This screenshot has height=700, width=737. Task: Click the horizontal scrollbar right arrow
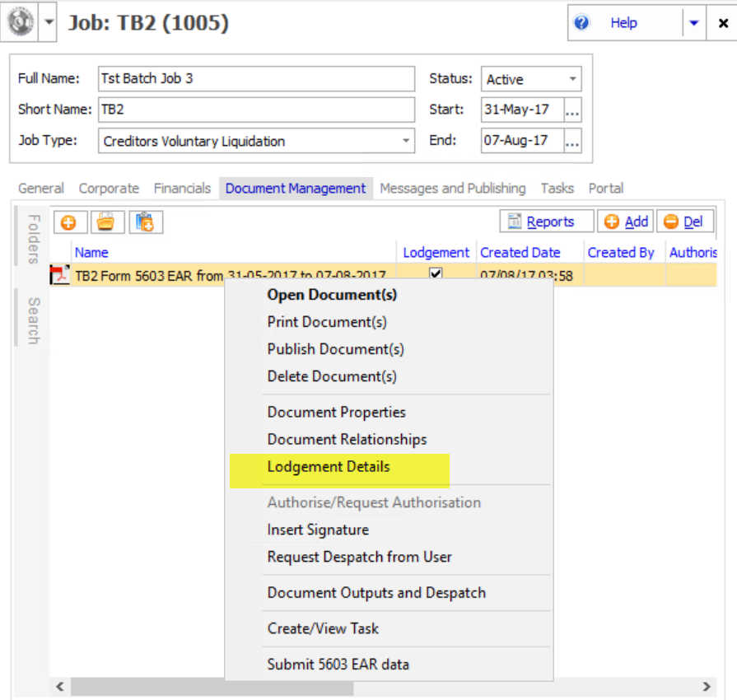click(707, 687)
